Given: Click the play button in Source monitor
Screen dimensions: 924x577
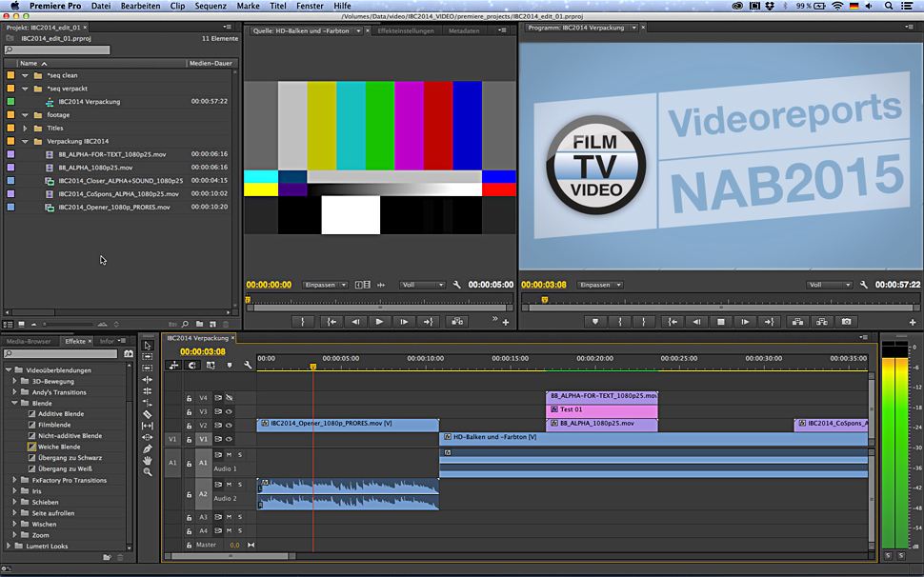Looking at the screenshot, I should point(380,322).
